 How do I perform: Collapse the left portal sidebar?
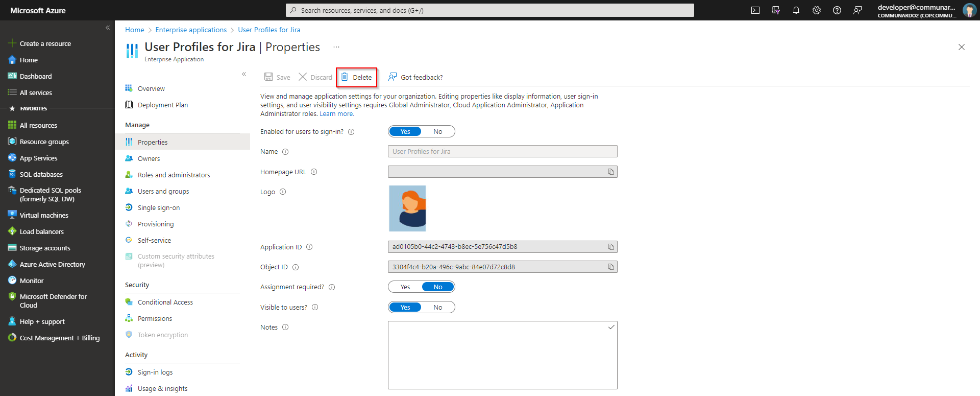(x=108, y=28)
